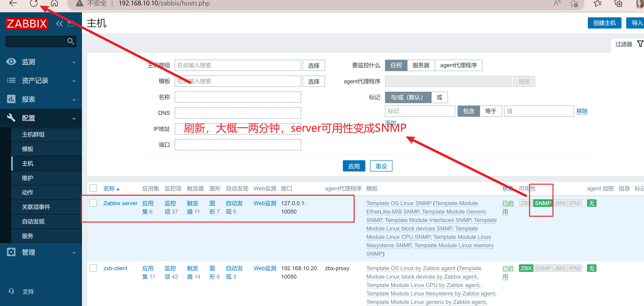The width and height of the screenshot is (644, 306).
Task: Open browser collections
Action: click(618, 3)
